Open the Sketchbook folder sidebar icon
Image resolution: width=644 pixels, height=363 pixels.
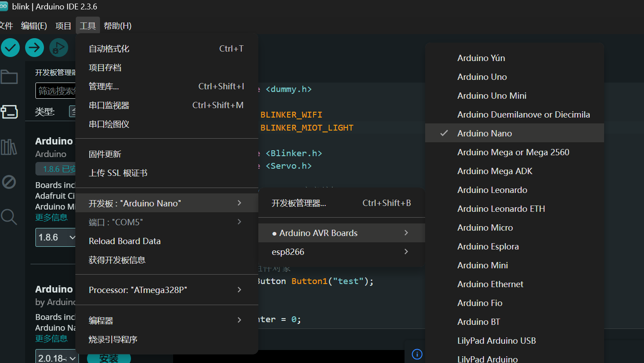pyautogui.click(x=9, y=77)
